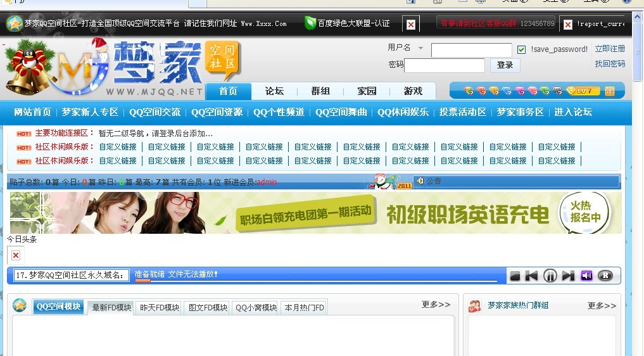Click broken image icon under 今日头条
Image resolution: width=644 pixels, height=356 pixels.
pyautogui.click(x=16, y=255)
